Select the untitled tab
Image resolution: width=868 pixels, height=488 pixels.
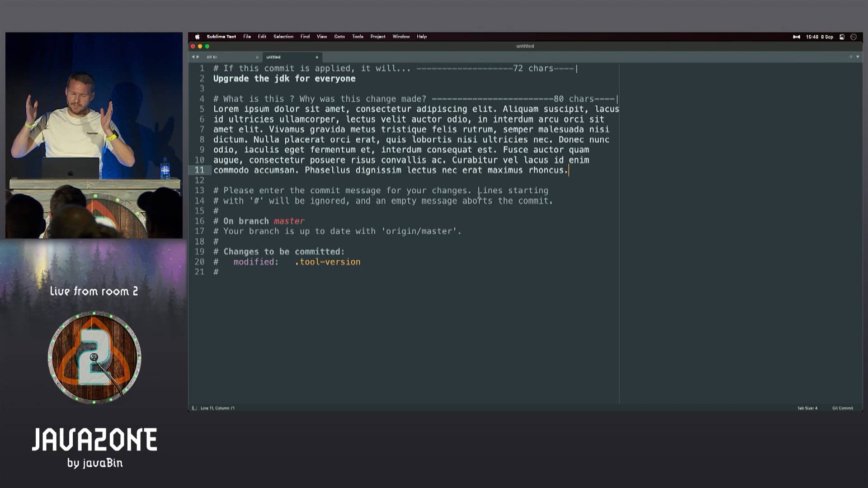click(x=280, y=57)
